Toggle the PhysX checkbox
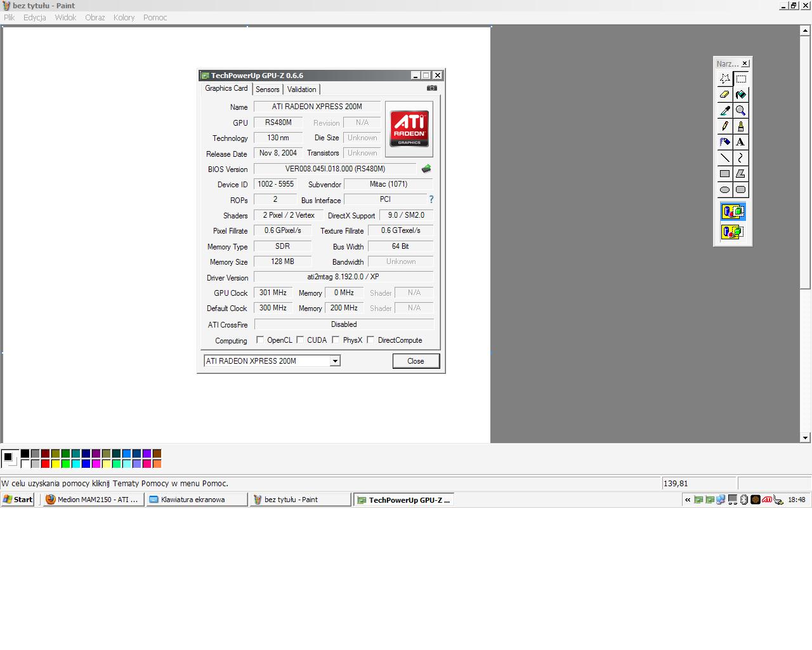The width and height of the screenshot is (812, 650). click(336, 340)
